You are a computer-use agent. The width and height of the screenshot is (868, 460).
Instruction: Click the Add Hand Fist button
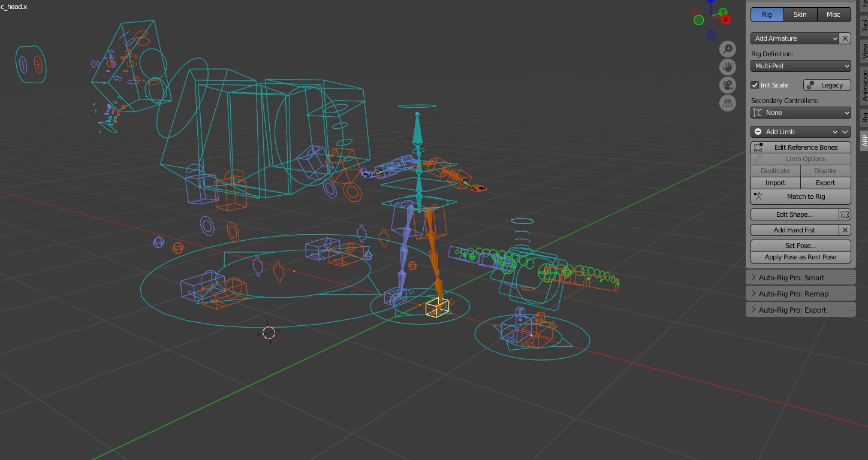(794, 230)
